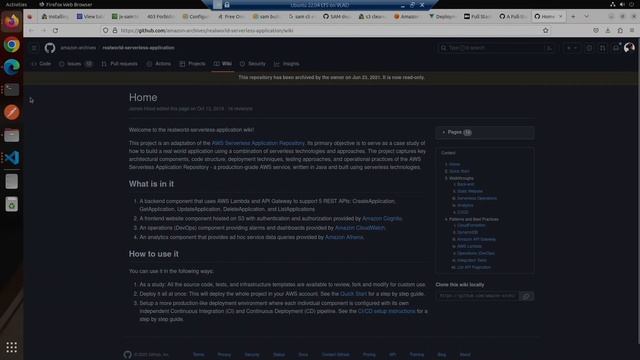The width and height of the screenshot is (640, 360).
Task: Open the CI/CD setup instructions link
Action: pyautogui.click(x=386, y=311)
